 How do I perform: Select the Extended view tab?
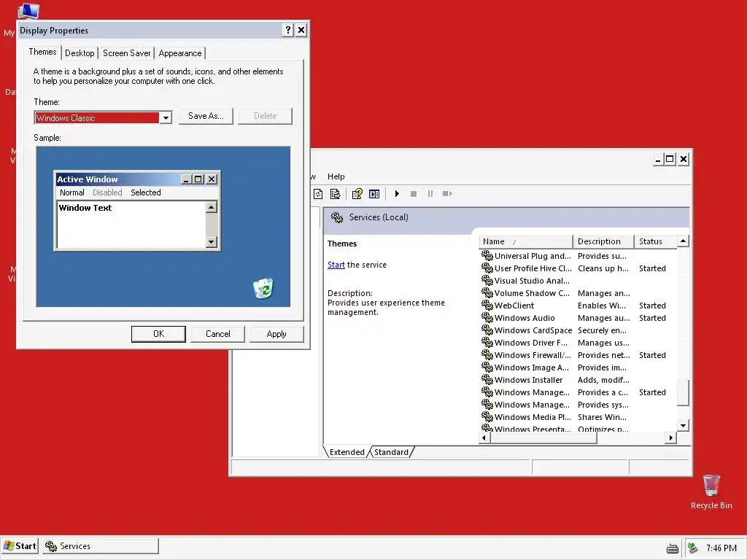(347, 452)
